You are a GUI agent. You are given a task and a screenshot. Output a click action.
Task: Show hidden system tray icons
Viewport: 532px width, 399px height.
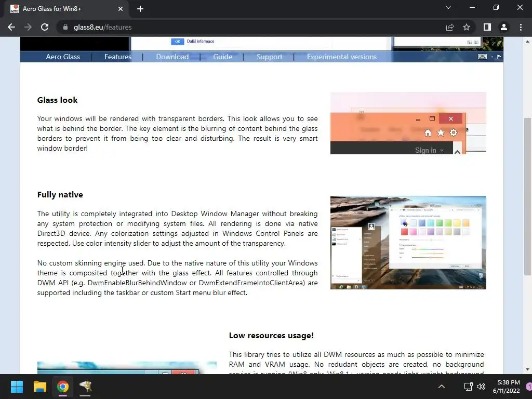(x=442, y=387)
